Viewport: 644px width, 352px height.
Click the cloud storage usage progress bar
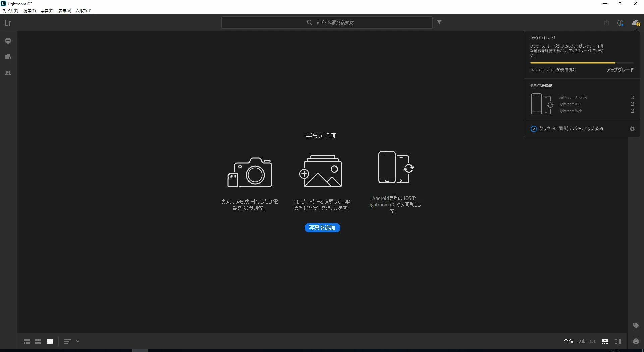[x=582, y=63]
